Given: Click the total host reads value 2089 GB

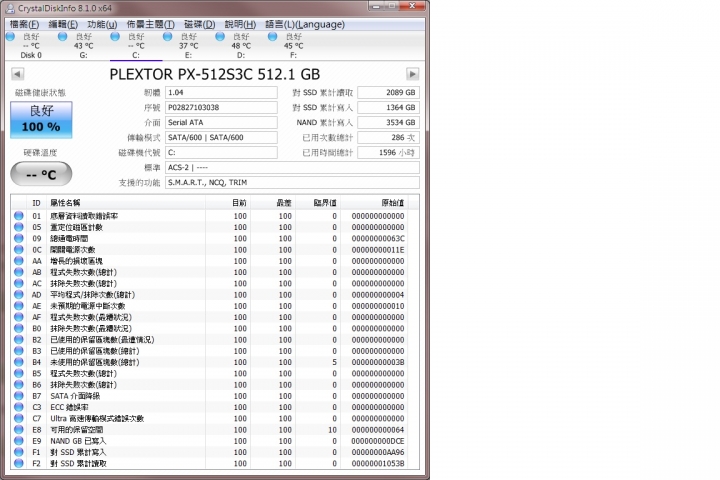Looking at the screenshot, I should point(388,92).
